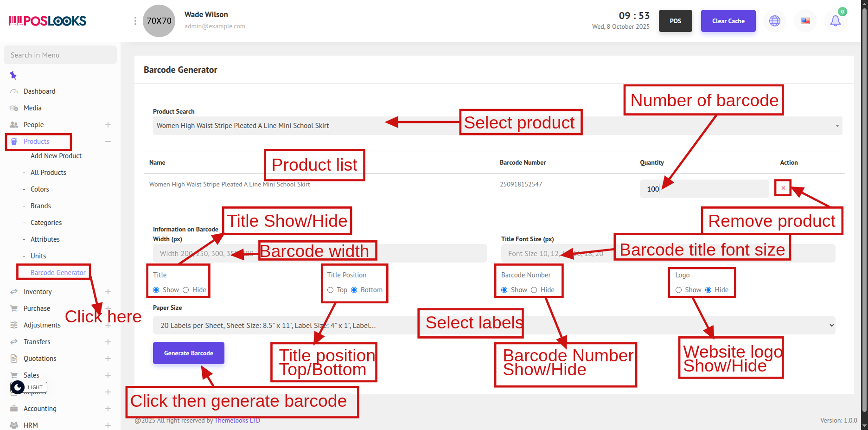Click the Quantity input field
The height and width of the screenshot is (430, 868).
click(704, 189)
